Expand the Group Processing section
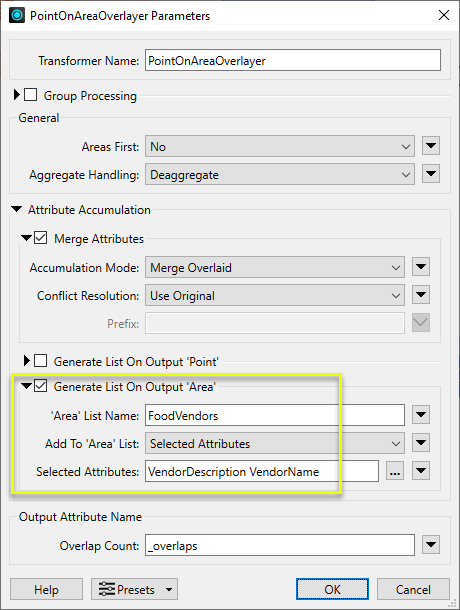Screen dimensions: 460x610 16,95
